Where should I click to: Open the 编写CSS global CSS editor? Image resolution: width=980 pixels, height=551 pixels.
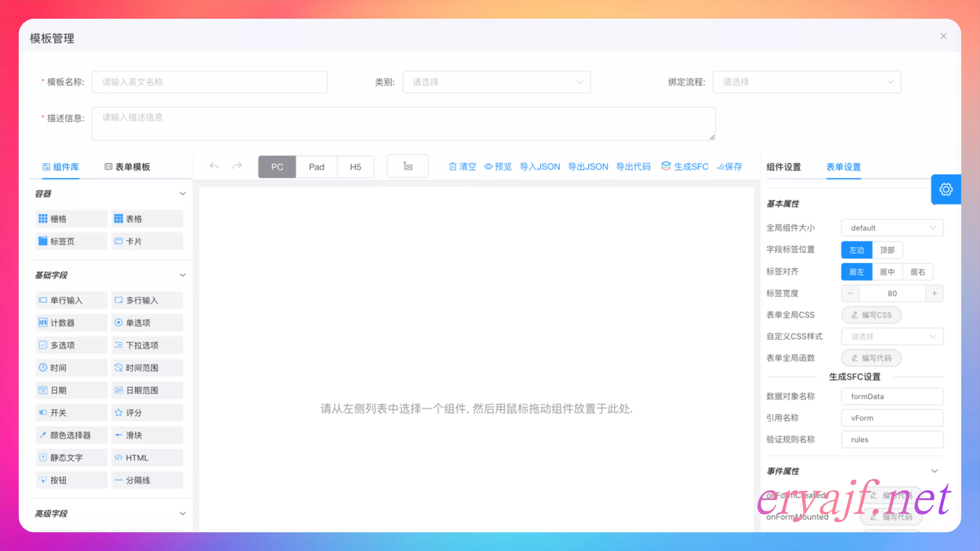[871, 315]
